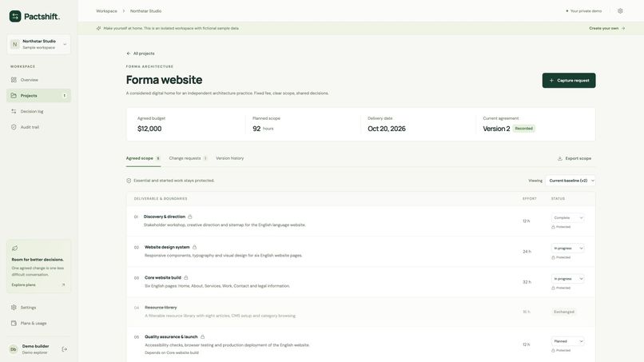This screenshot has height=362, width=644.
Task: Click Create your own link
Action: tap(607, 28)
